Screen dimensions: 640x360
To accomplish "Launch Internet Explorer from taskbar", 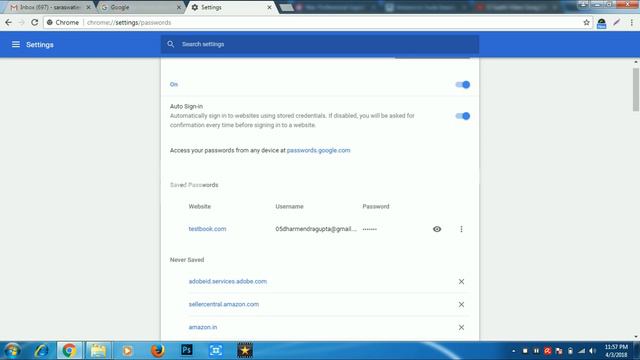I will pos(41,351).
